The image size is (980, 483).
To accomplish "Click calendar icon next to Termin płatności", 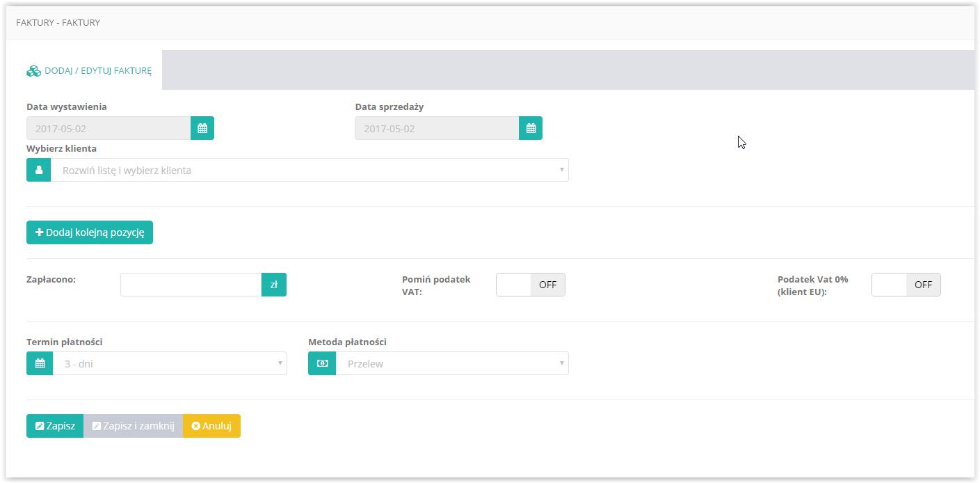I will [x=40, y=363].
